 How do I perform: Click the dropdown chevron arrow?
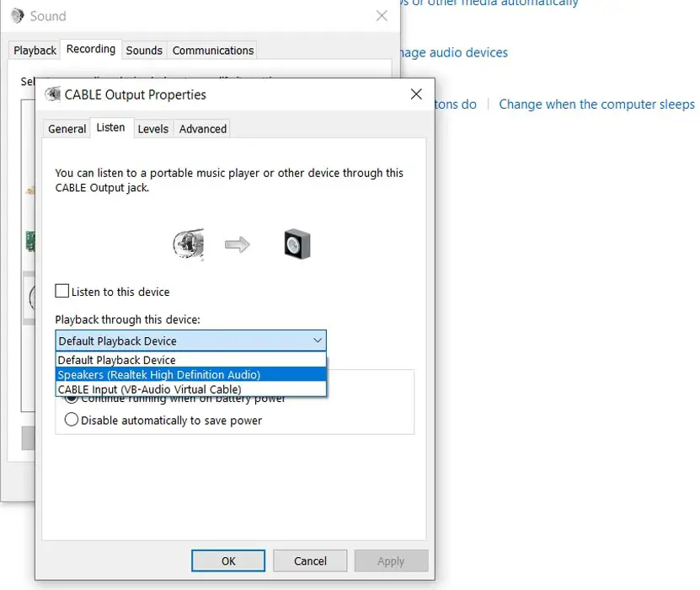(x=318, y=341)
